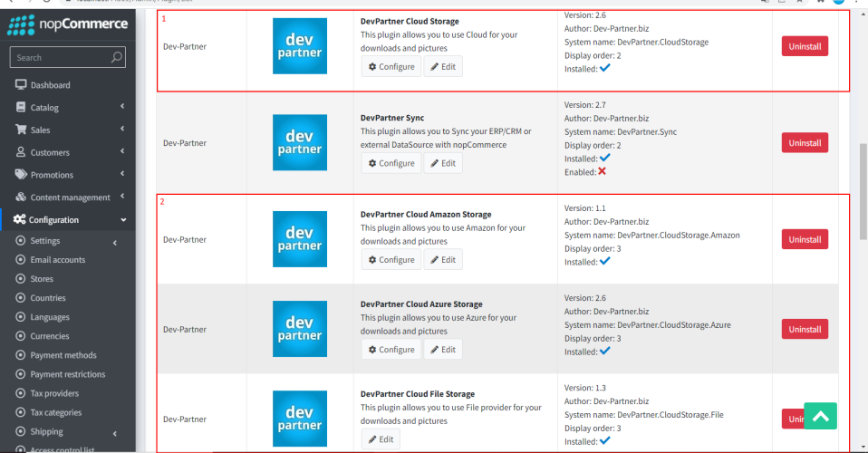The width and height of the screenshot is (868, 453).
Task: Click the Promotions tags icon
Action: click(21, 174)
